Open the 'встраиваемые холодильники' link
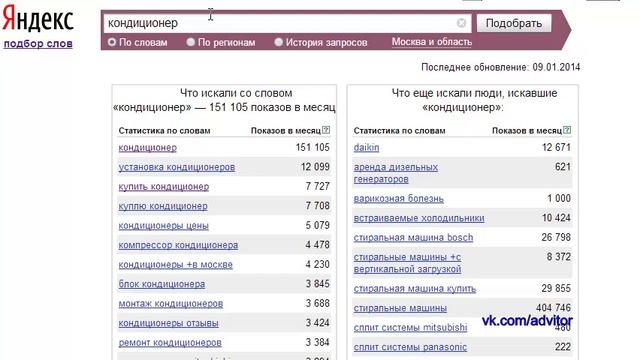 point(419,218)
